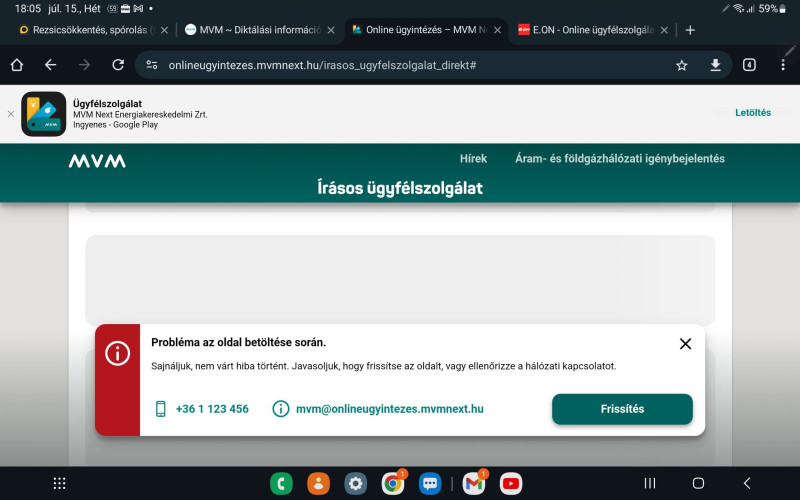The width and height of the screenshot is (800, 500).
Task: Open the Chrome three-dot menu
Action: click(x=783, y=65)
